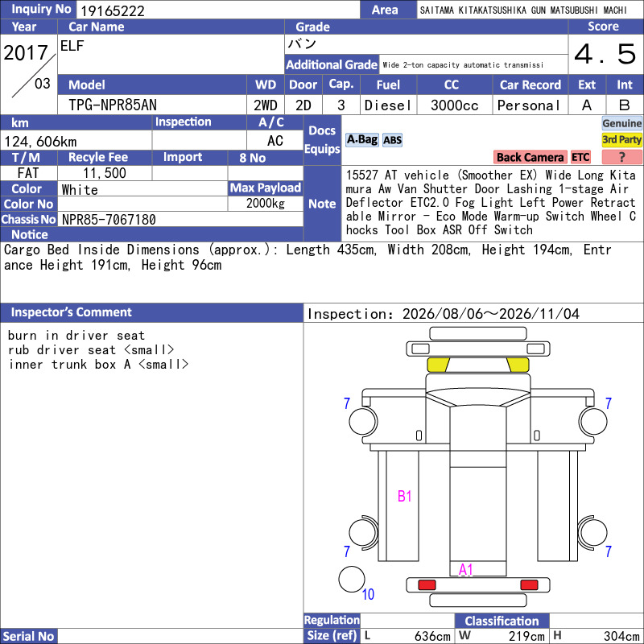Select the Inquiry No value 19165222
This screenshot has height=644, width=644.
tap(113, 10)
